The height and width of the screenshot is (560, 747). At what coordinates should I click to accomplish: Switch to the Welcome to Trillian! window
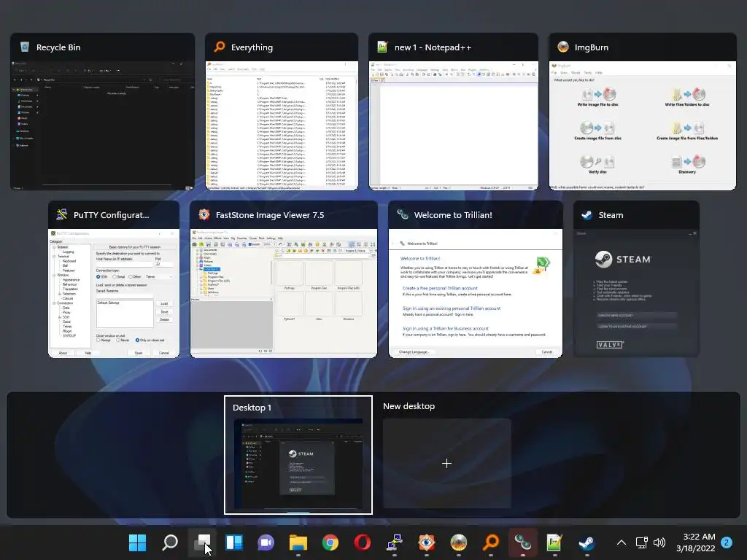pos(476,279)
